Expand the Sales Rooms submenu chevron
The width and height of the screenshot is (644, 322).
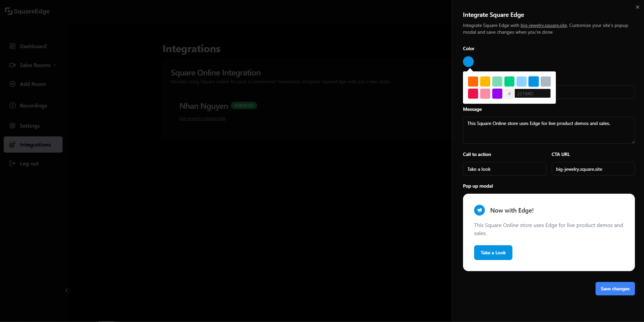click(x=55, y=65)
